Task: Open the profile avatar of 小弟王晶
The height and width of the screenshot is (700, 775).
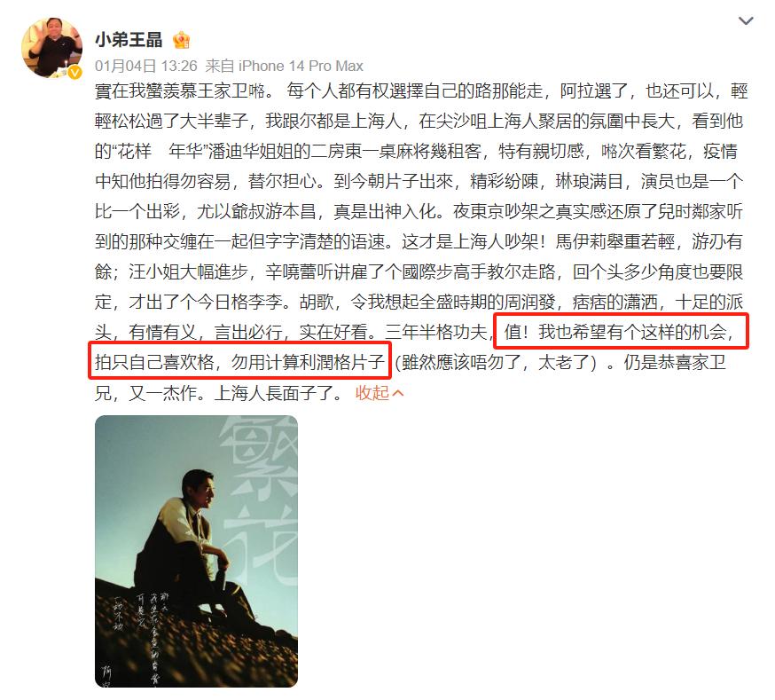Action: coord(51,48)
